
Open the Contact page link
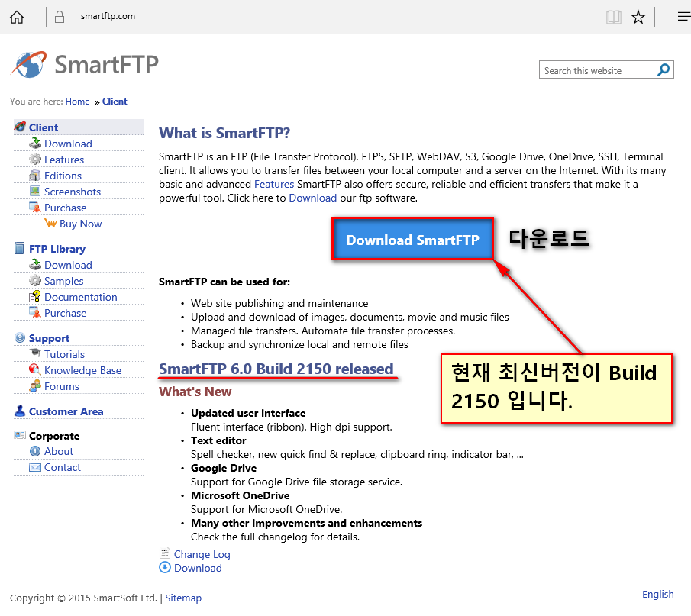tap(62, 467)
